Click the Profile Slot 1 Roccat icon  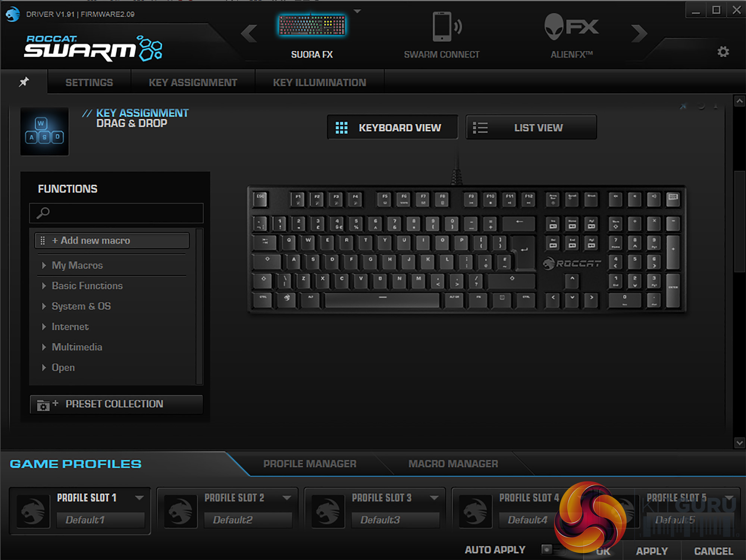pyautogui.click(x=33, y=511)
